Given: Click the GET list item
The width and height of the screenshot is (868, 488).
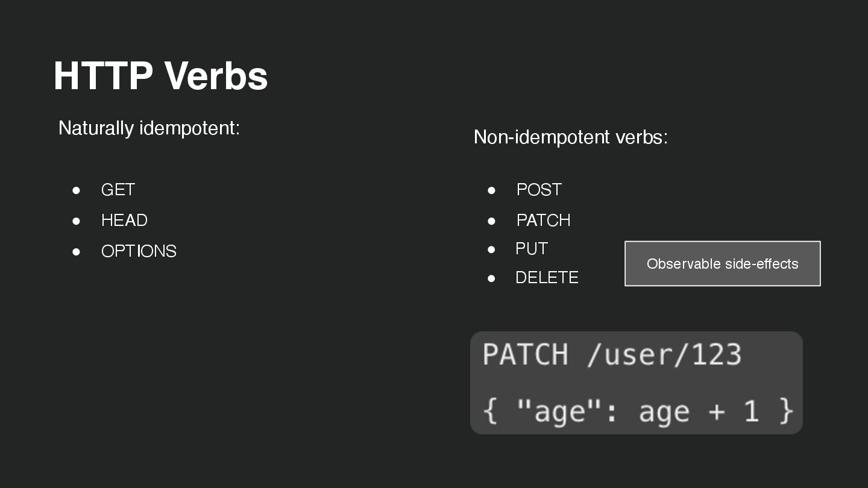Looking at the screenshot, I should coord(118,190).
